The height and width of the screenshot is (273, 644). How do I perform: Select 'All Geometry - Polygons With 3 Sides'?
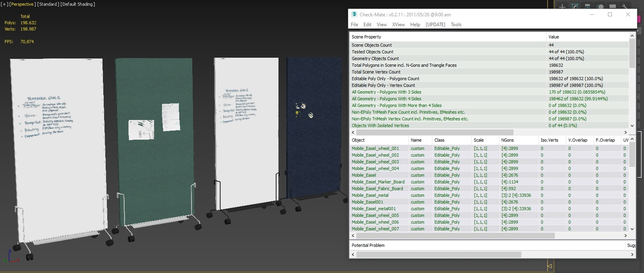click(x=489, y=92)
